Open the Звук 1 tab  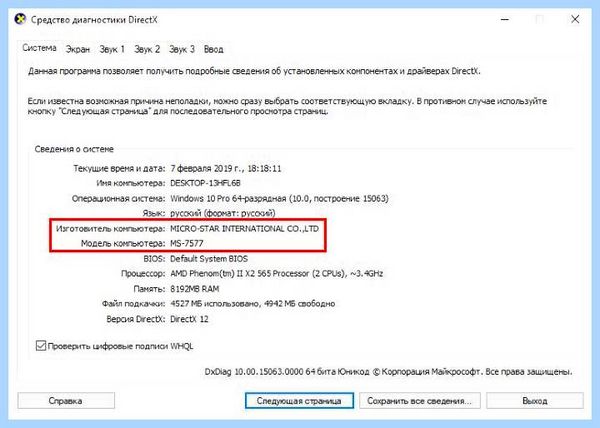(x=112, y=49)
